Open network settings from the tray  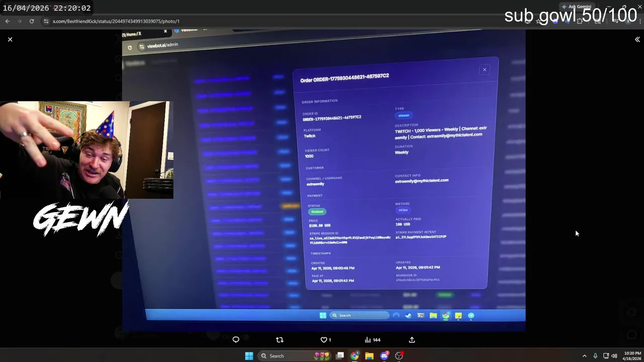(606, 356)
